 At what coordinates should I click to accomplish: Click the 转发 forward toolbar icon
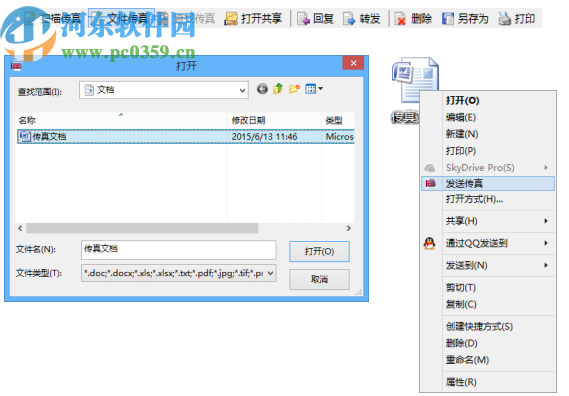349,19
